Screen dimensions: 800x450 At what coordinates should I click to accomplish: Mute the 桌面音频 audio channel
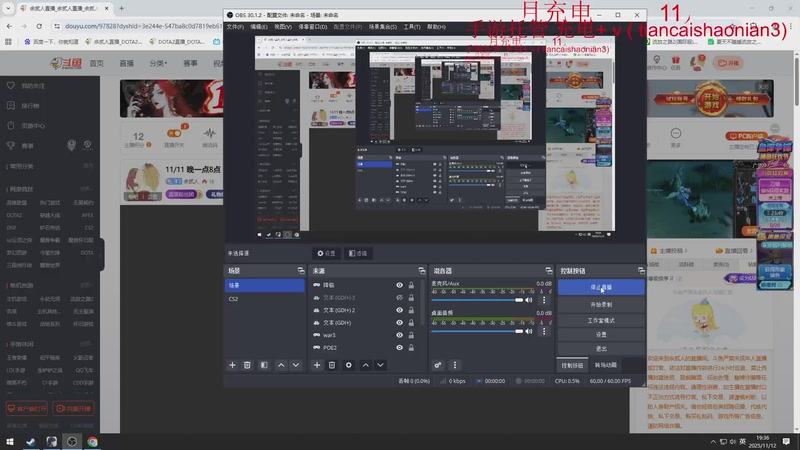pyautogui.click(x=529, y=331)
